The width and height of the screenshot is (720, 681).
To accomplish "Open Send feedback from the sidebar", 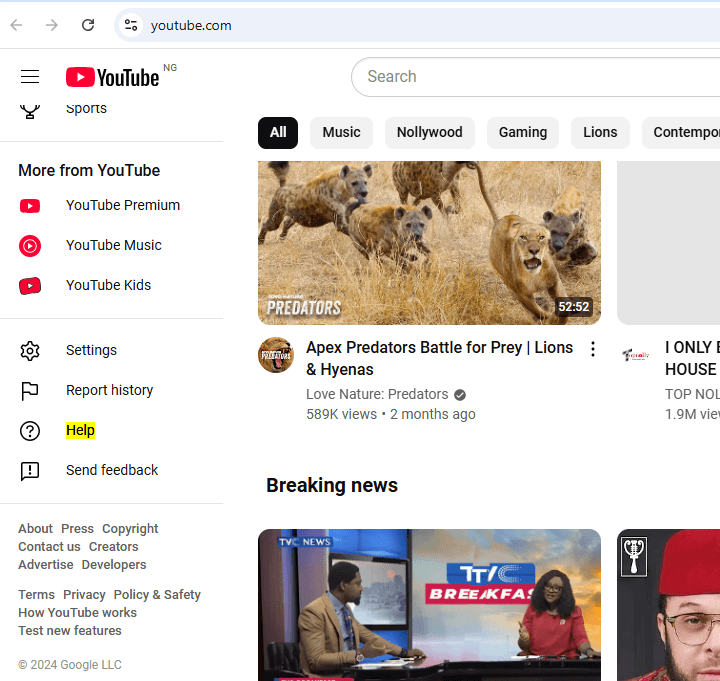I will tap(111, 471).
